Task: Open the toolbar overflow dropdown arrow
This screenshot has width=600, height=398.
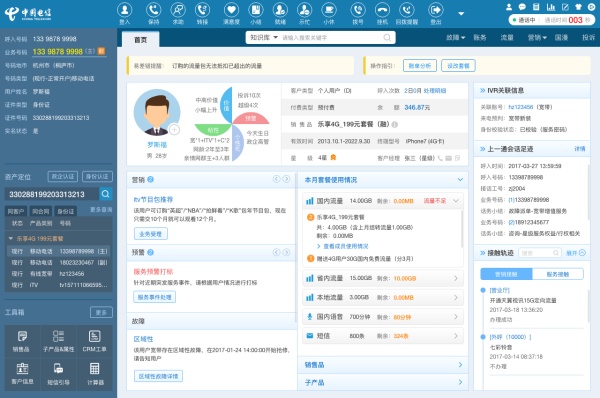Action: click(461, 13)
